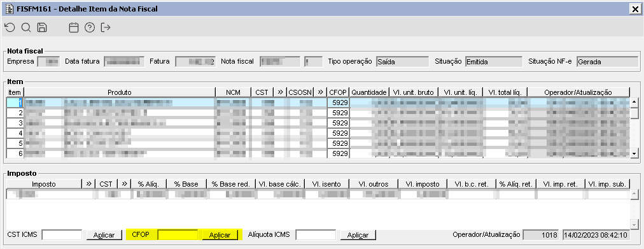The width and height of the screenshot is (644, 249).
Task: Expand the » column after CST in Imposto grid
Action: point(124,184)
